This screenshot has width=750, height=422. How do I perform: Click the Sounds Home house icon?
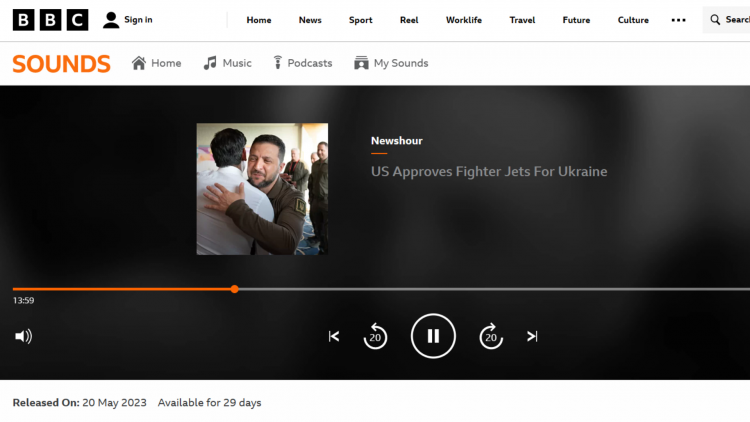[x=139, y=63]
